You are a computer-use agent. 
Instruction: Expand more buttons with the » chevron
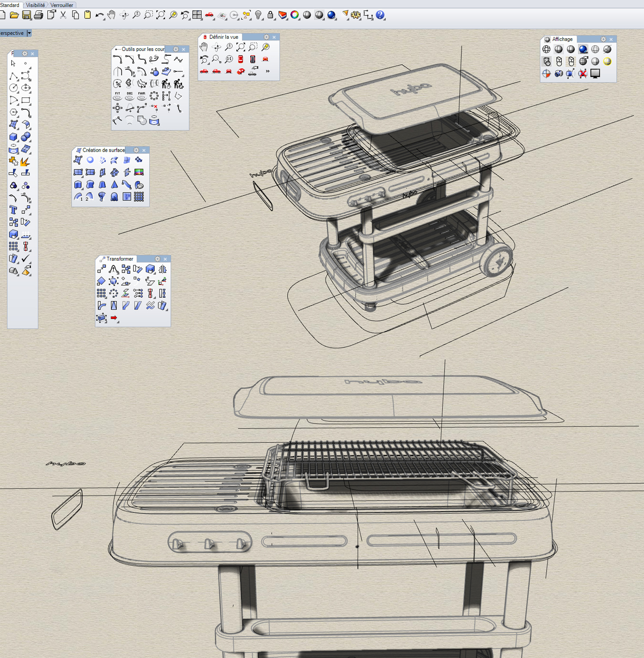click(267, 71)
